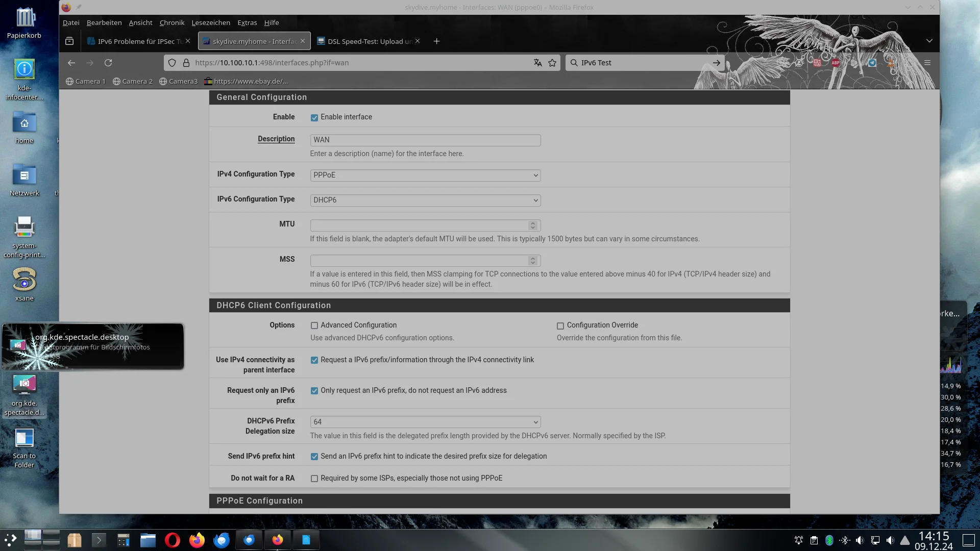This screenshot has height=551, width=980.
Task: Open the kde-infocenter desktop icon
Action: pos(24,80)
